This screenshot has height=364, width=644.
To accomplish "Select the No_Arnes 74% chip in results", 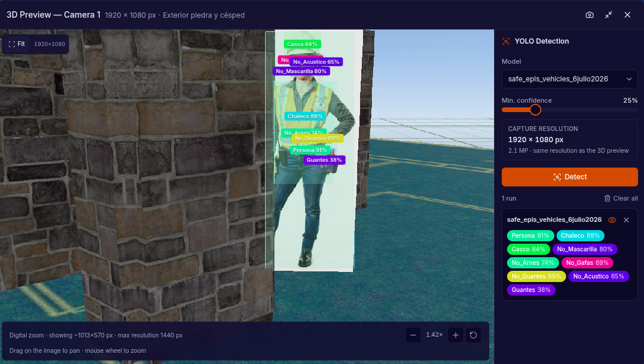I will point(532,263).
